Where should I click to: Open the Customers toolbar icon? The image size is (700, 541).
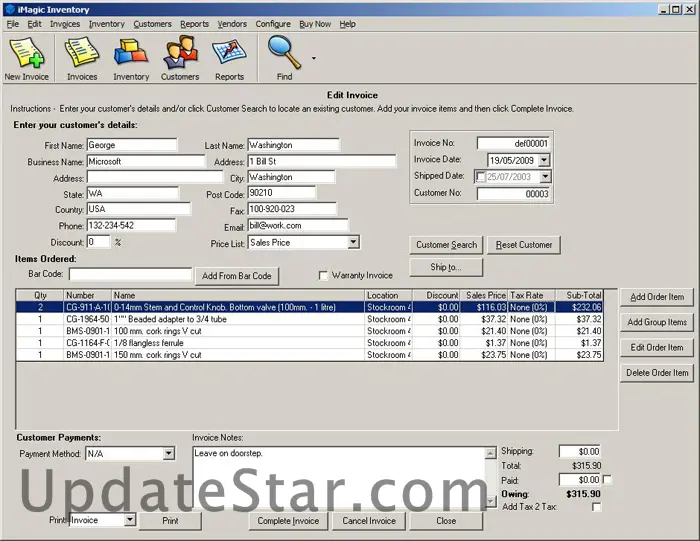pyautogui.click(x=180, y=54)
